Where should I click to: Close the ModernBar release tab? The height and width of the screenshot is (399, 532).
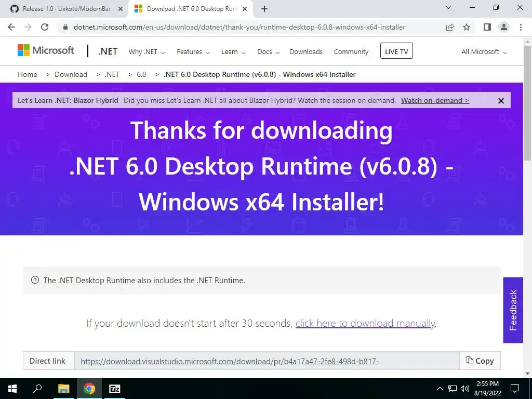[121, 9]
